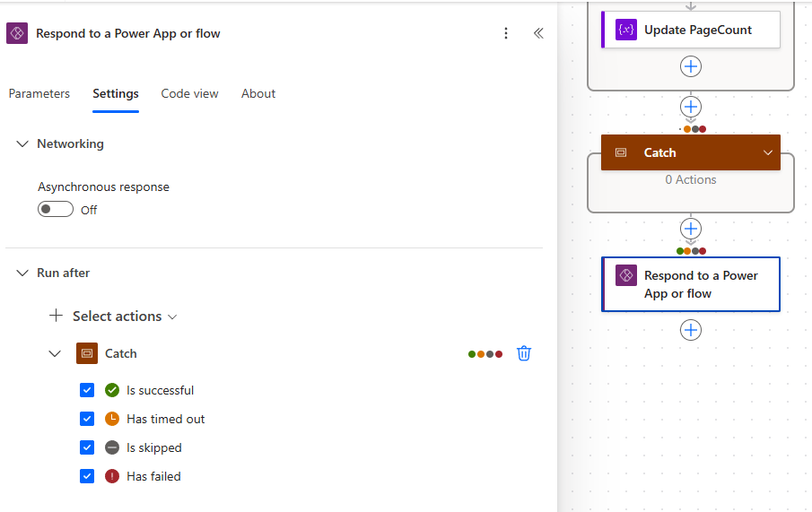Click the Respond to Power App header icon
This screenshot has width=812, height=512.
[x=18, y=33]
